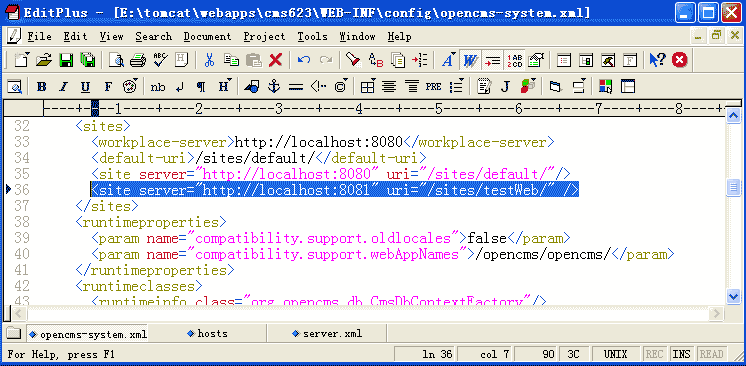Open the Tools menu

pos(313,37)
